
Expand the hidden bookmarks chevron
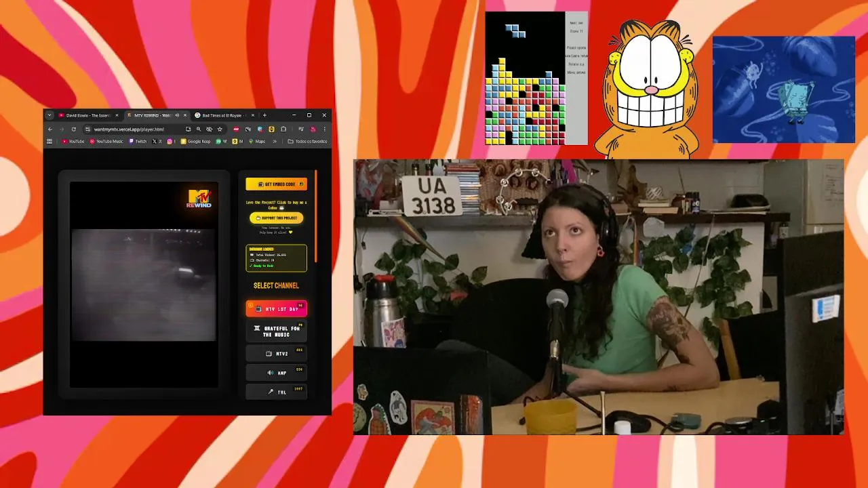[275, 142]
